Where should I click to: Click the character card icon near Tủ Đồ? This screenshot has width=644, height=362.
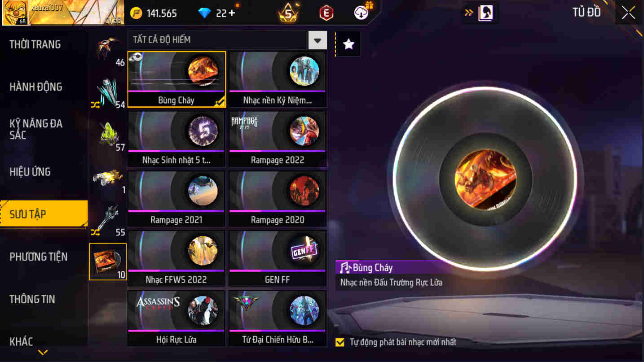(486, 13)
